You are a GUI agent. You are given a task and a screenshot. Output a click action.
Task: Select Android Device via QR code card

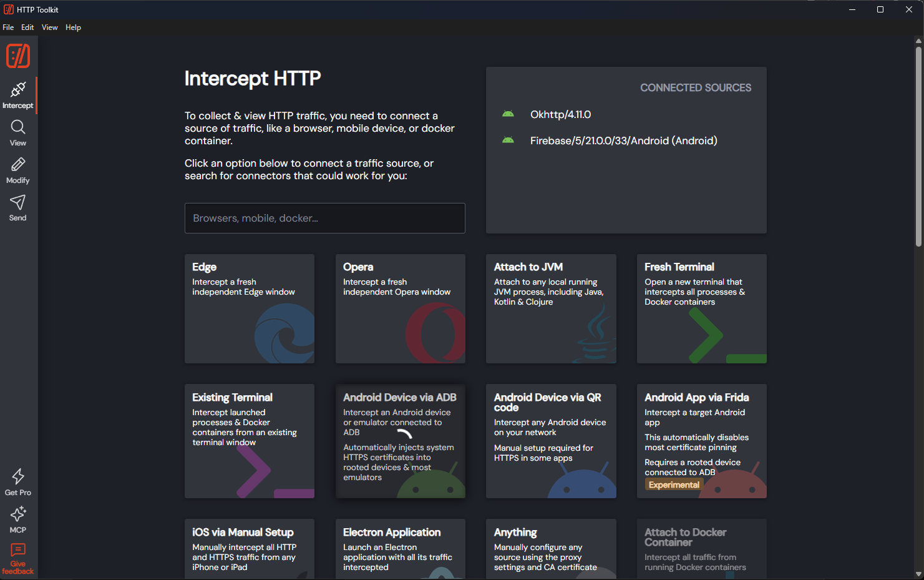(x=551, y=441)
